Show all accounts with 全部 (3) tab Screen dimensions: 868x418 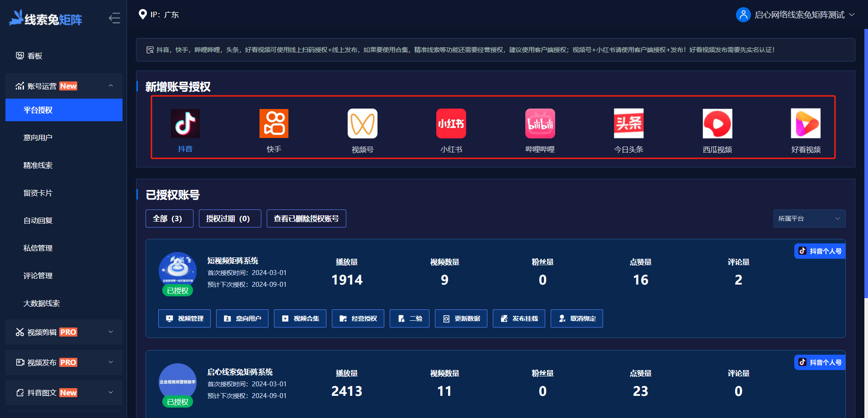point(170,218)
